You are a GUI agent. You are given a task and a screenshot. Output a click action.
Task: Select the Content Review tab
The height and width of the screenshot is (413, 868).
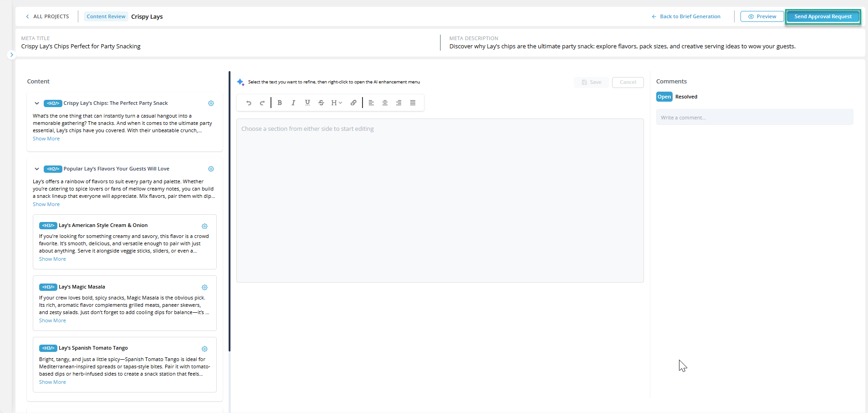pos(106,16)
